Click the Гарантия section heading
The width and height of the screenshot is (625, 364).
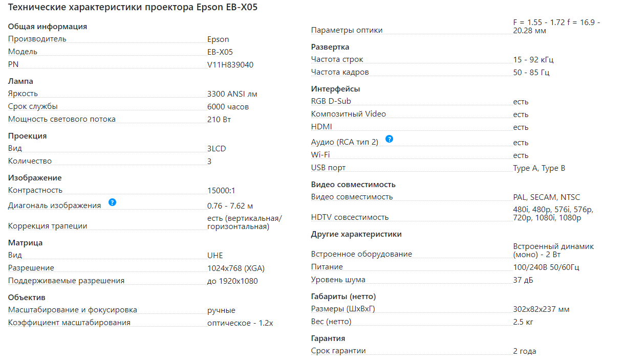(x=328, y=338)
